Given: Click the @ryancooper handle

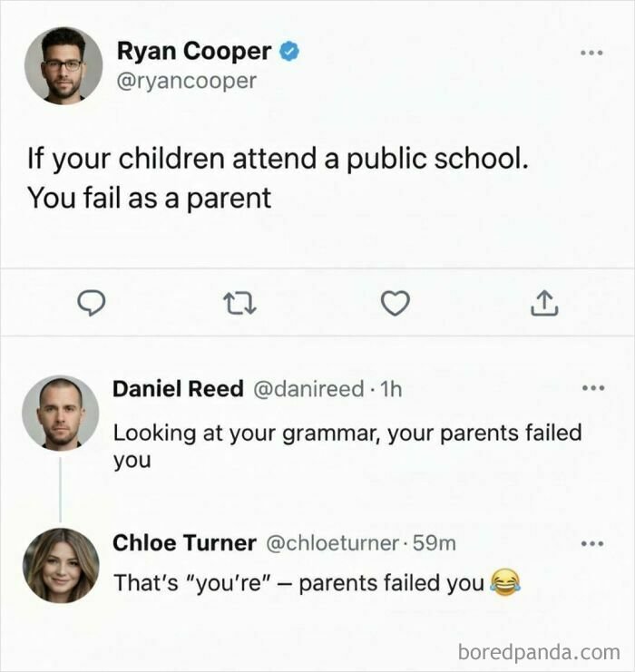Looking at the screenshot, I should pos(187,81).
